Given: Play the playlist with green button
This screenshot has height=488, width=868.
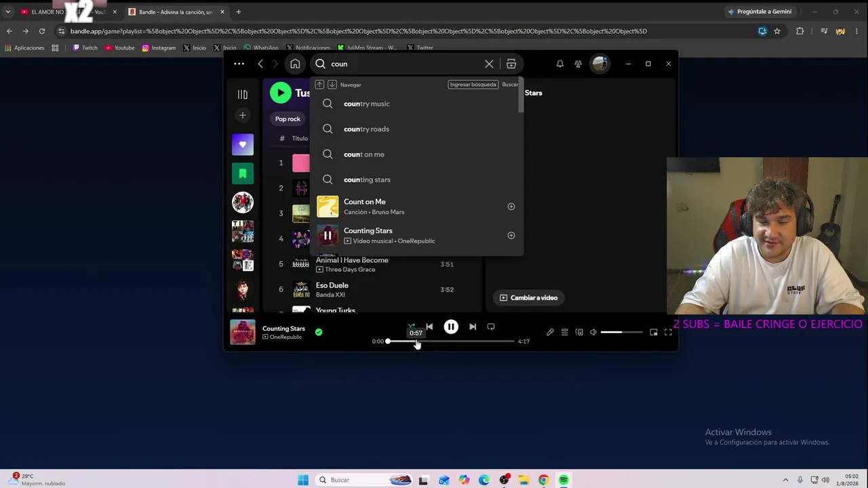Looking at the screenshot, I should click(x=281, y=93).
